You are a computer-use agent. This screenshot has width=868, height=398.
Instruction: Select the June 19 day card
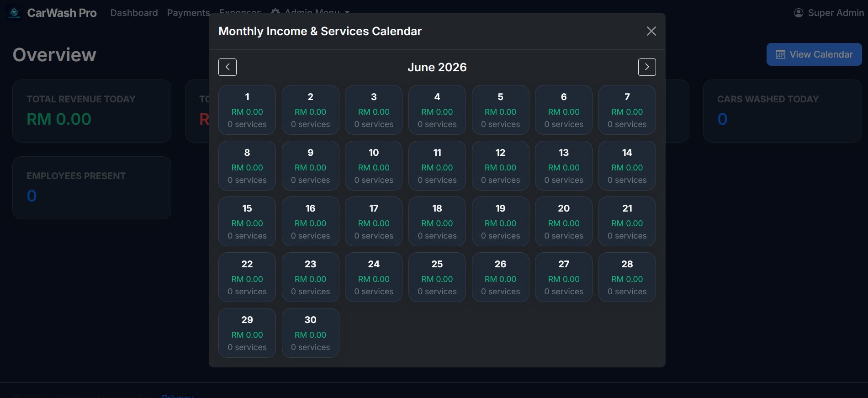501,221
